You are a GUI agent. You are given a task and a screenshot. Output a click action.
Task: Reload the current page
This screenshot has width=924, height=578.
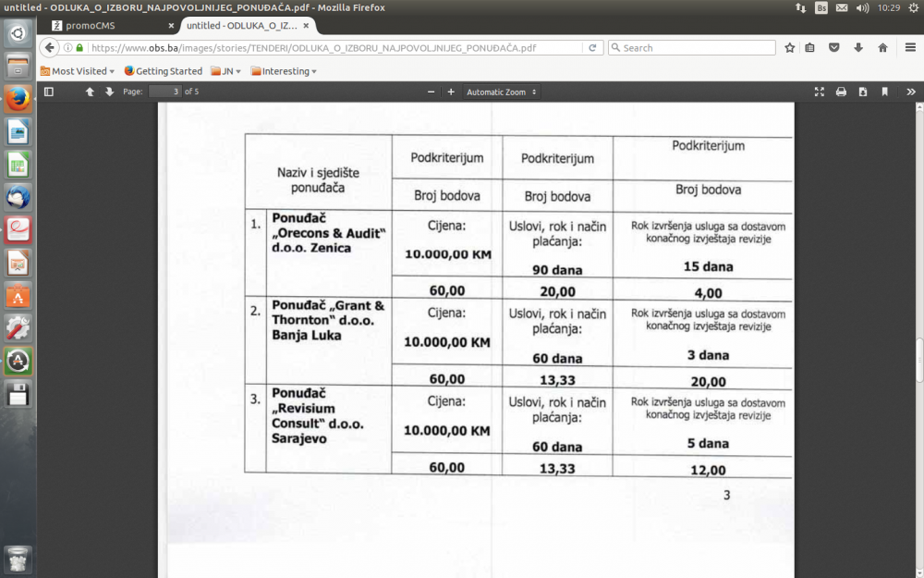click(593, 48)
